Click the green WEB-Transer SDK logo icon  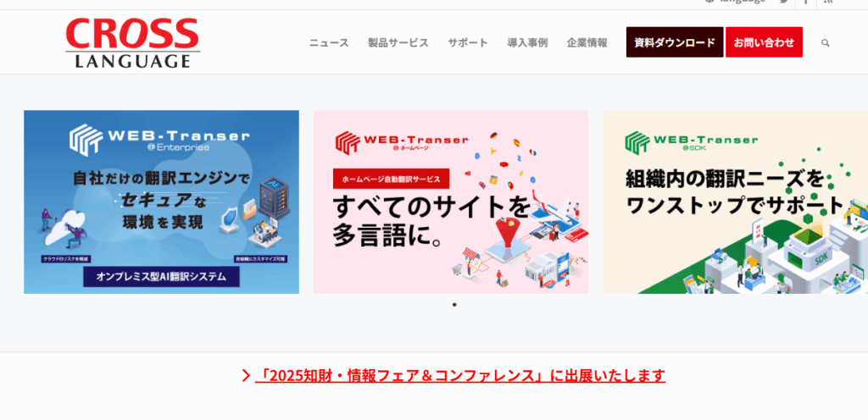click(x=637, y=142)
